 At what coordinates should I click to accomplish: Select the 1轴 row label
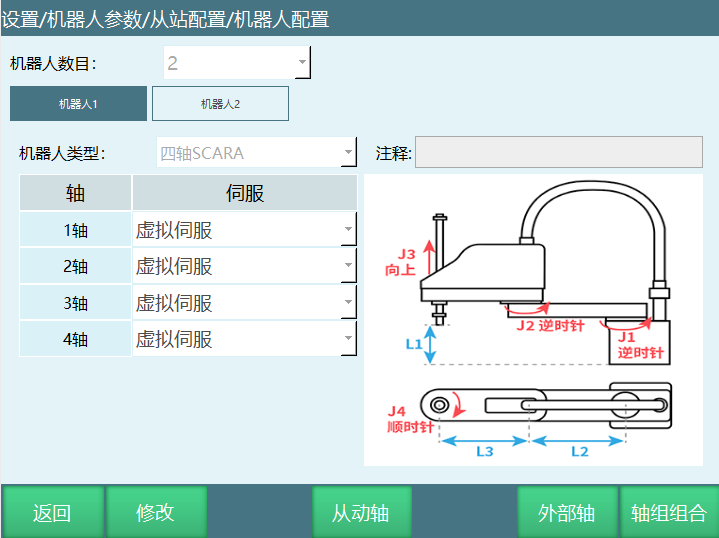click(x=76, y=230)
